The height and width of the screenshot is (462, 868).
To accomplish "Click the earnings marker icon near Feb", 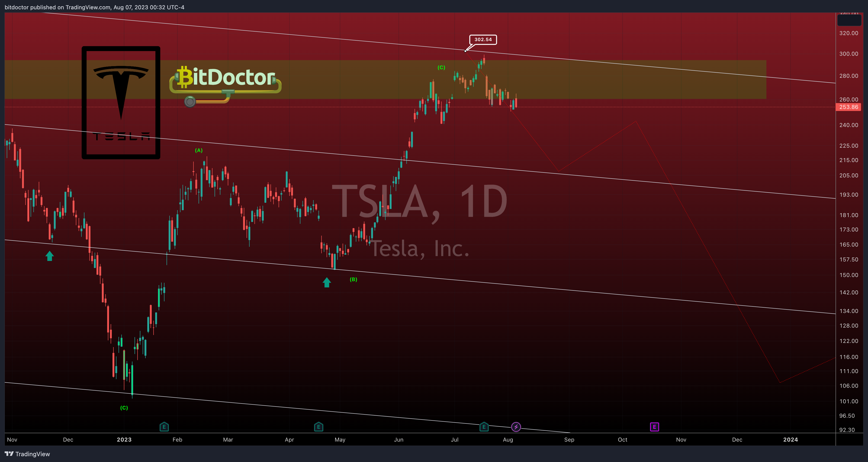I will (x=164, y=427).
